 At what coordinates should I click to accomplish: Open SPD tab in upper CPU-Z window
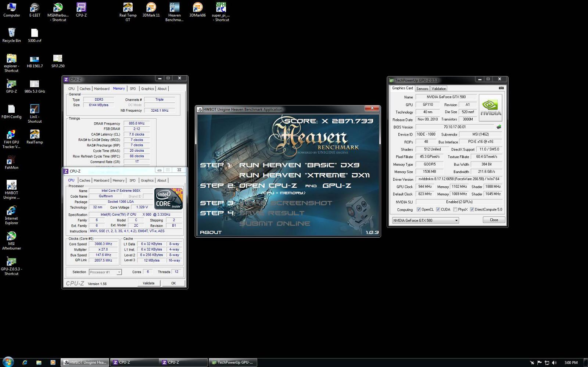click(x=133, y=89)
